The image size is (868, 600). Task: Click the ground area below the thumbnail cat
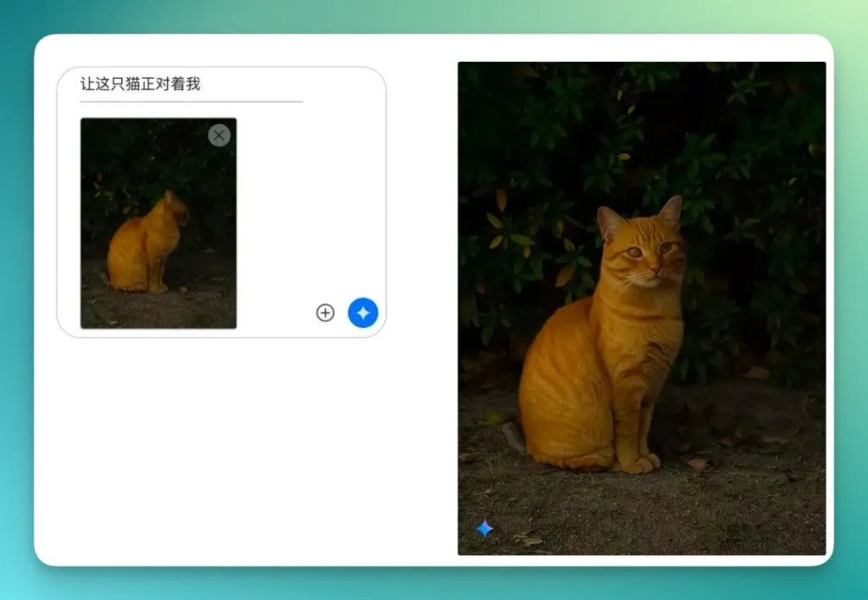[159, 310]
